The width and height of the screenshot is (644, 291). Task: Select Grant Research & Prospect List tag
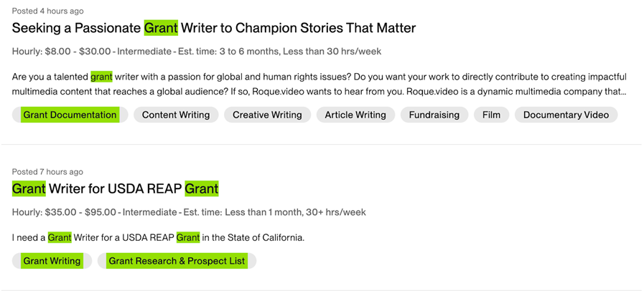[177, 261]
